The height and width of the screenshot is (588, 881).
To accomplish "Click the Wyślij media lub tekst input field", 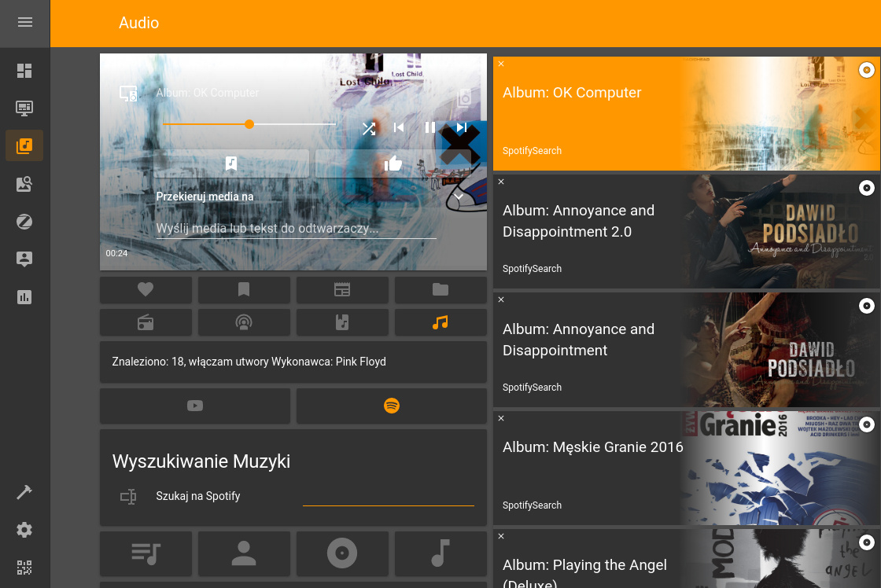I will [296, 229].
